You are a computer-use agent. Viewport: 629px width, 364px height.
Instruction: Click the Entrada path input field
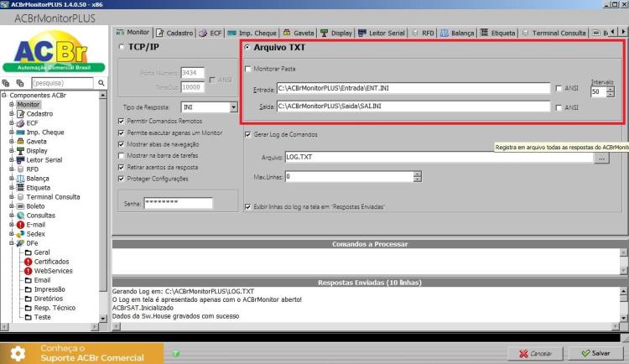pyautogui.click(x=413, y=88)
